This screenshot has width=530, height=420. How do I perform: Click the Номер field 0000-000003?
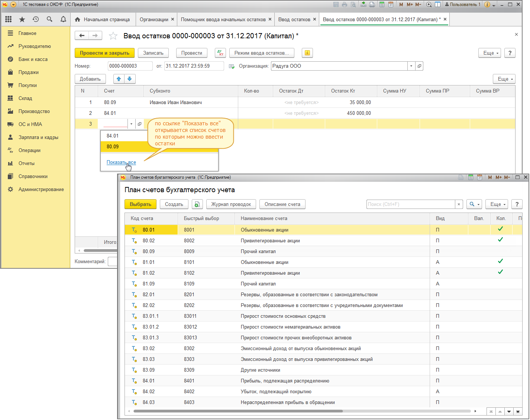[130, 66]
